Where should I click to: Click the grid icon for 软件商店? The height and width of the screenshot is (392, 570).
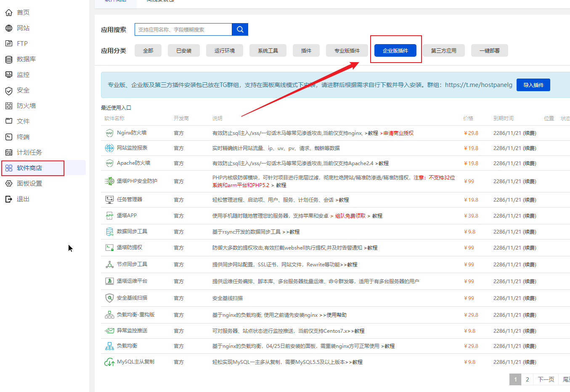coord(9,168)
